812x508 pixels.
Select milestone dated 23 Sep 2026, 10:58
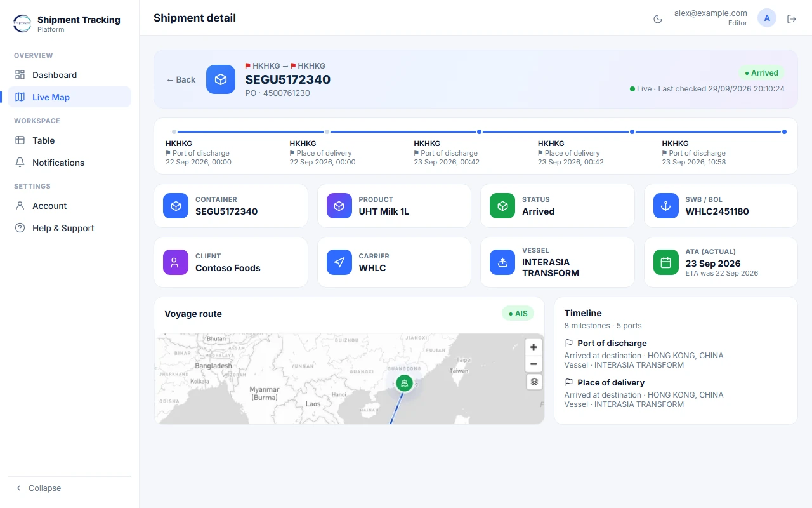(x=694, y=152)
